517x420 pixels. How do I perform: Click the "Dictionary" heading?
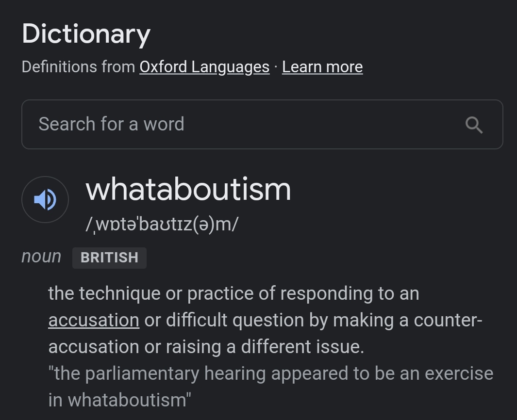(86, 34)
